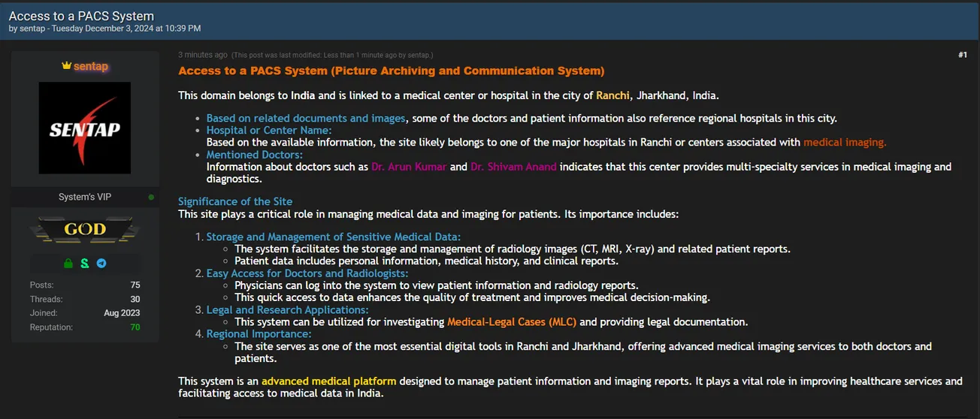
Task: Click the reputation value 70
Action: tap(135, 327)
